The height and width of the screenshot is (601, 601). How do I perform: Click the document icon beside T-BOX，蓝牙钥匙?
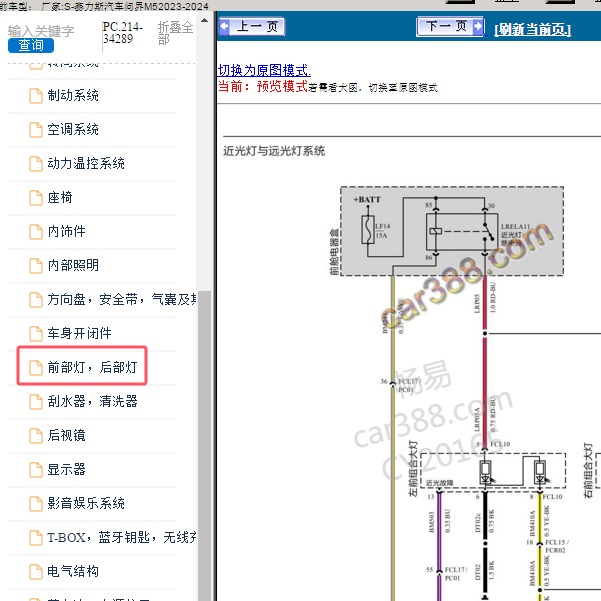point(36,537)
